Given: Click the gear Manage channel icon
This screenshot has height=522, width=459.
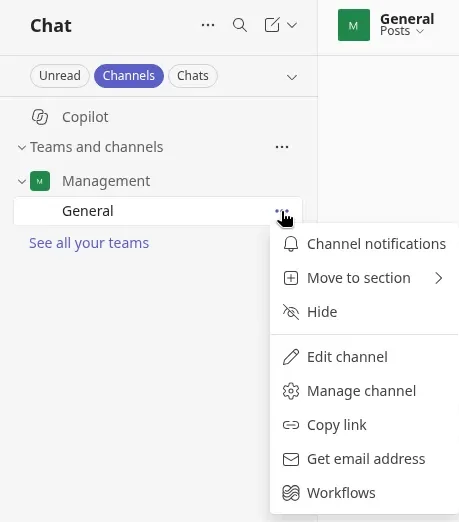Looking at the screenshot, I should tap(291, 391).
